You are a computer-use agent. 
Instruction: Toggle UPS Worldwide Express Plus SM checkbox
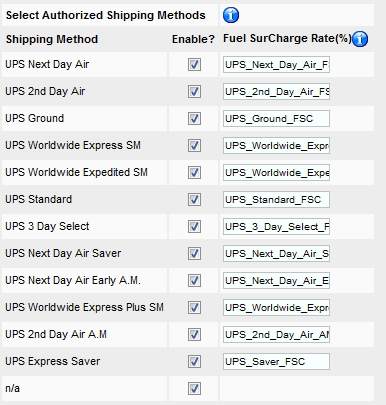(194, 307)
